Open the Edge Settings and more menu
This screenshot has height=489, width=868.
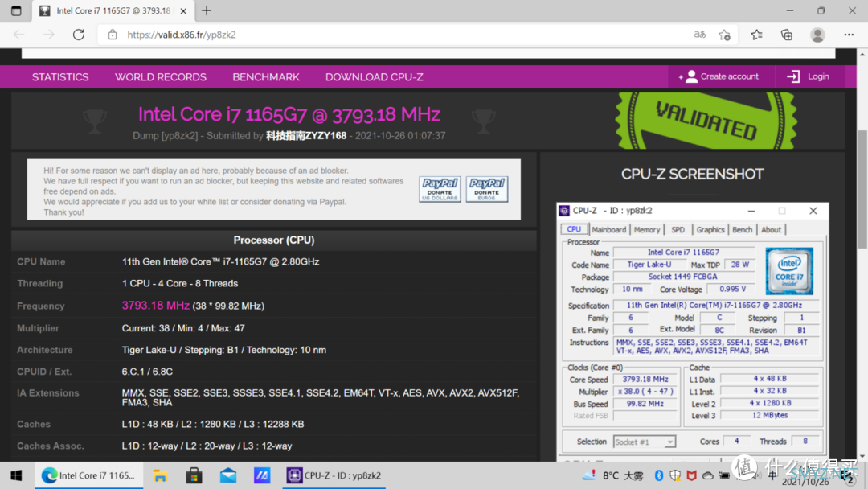[849, 35]
